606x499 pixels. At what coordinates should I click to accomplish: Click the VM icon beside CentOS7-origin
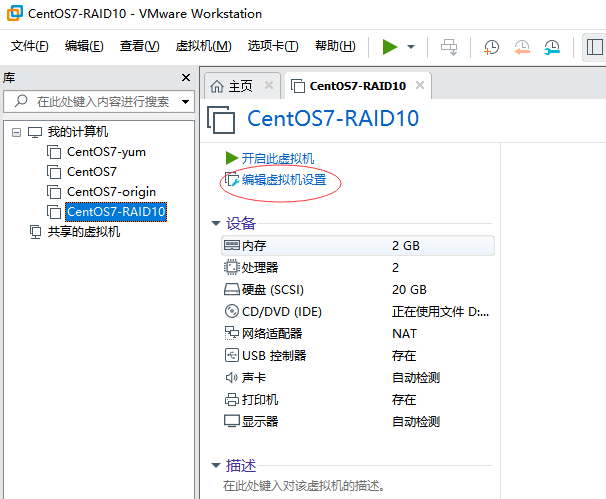pyautogui.click(x=54, y=192)
